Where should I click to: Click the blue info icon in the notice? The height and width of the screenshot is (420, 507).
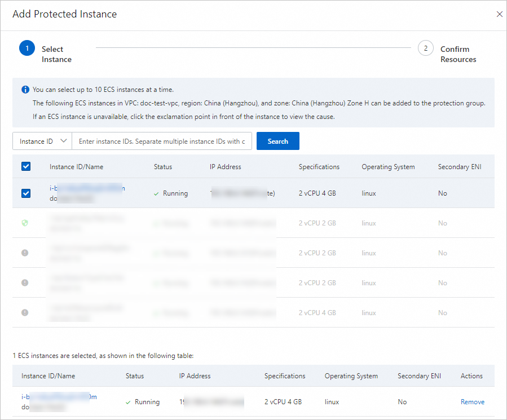[x=25, y=90]
